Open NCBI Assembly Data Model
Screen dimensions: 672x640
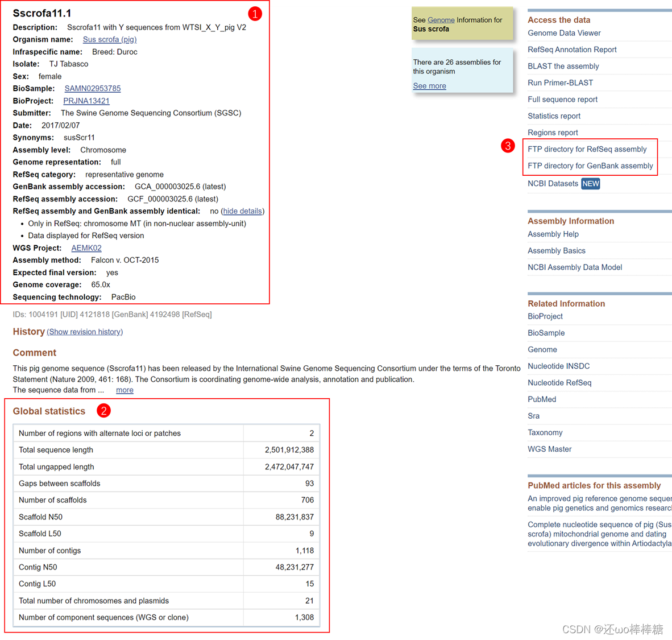point(575,267)
